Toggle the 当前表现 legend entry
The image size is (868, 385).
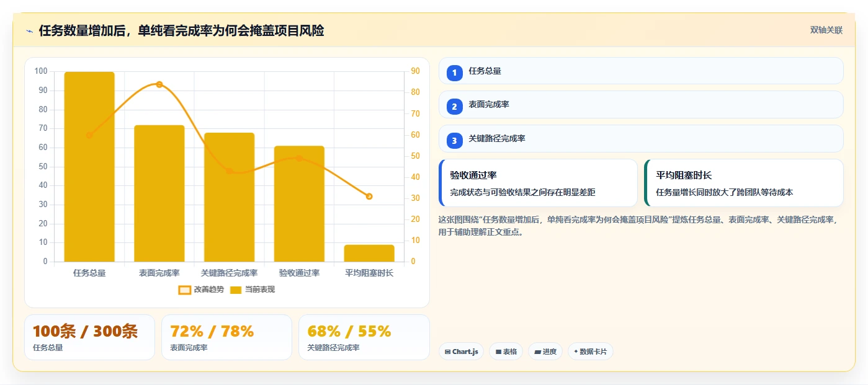coord(253,290)
